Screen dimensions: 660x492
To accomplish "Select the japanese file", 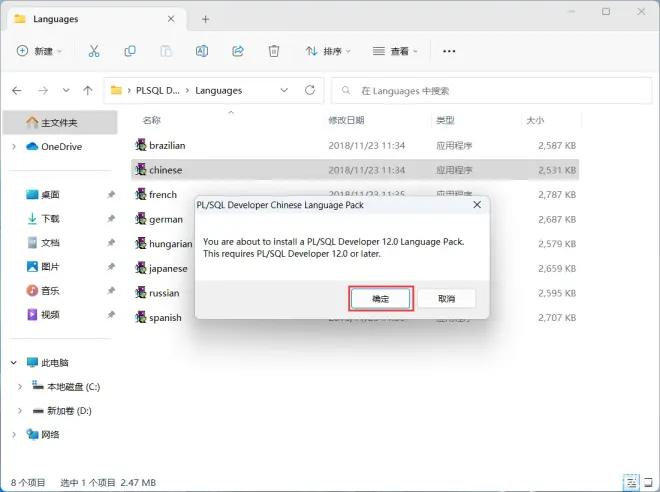I will point(161,269).
